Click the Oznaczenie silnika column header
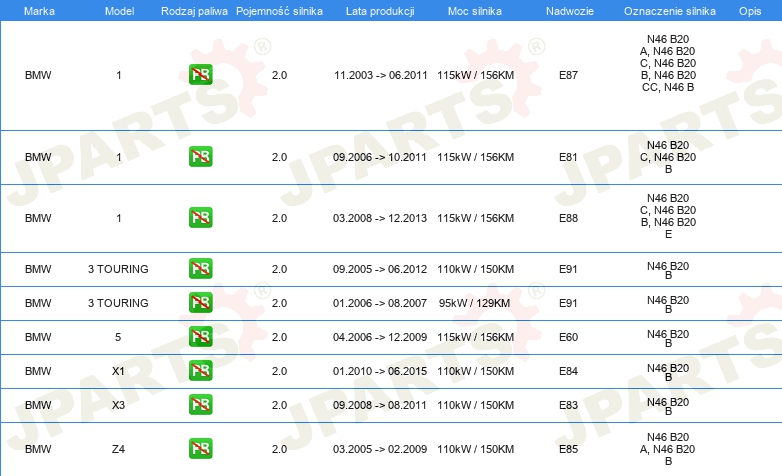This screenshot has width=782, height=476. pyautogui.click(x=670, y=11)
